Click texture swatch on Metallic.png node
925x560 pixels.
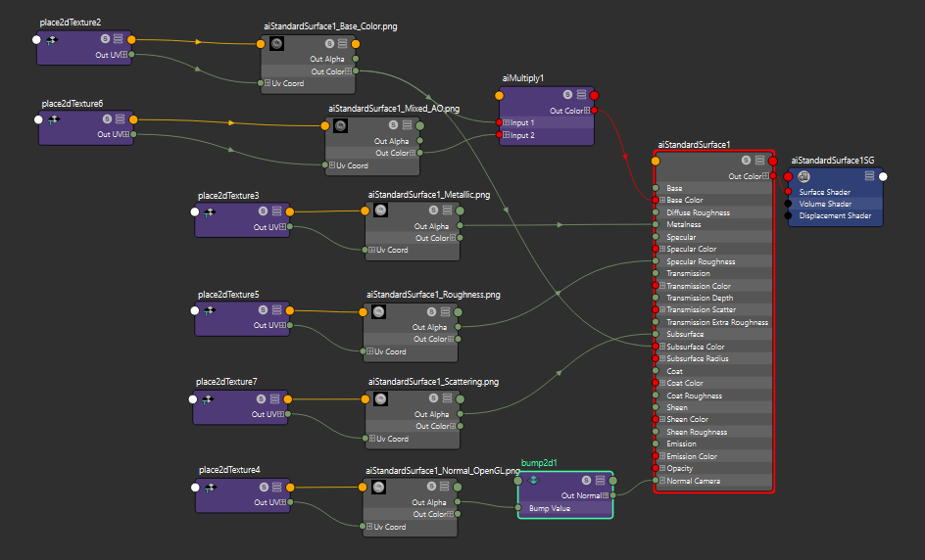click(x=380, y=210)
